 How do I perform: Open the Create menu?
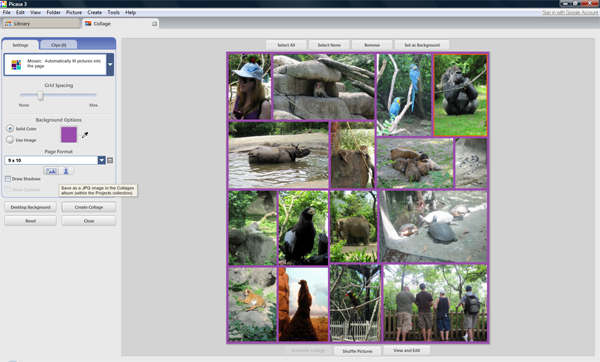[95, 12]
